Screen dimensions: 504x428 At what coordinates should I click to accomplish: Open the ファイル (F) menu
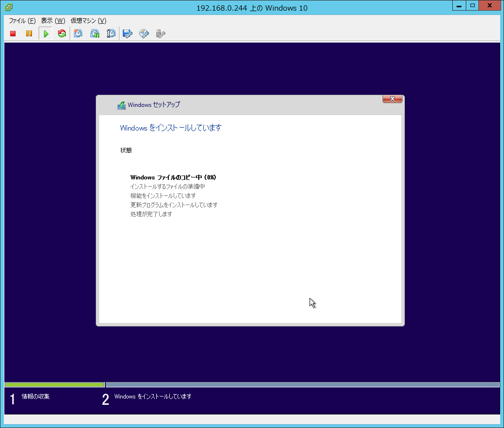coord(22,21)
